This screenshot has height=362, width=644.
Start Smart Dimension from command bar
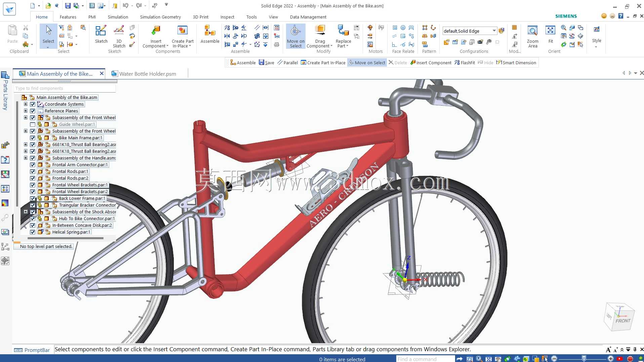pos(516,63)
